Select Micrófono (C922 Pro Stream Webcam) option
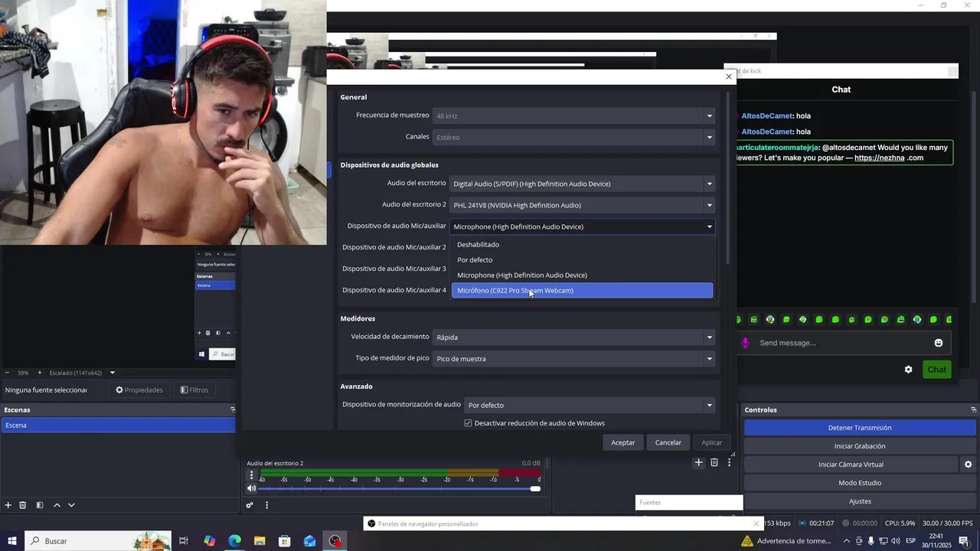Screen dimensions: 980x551 [x=582, y=291]
